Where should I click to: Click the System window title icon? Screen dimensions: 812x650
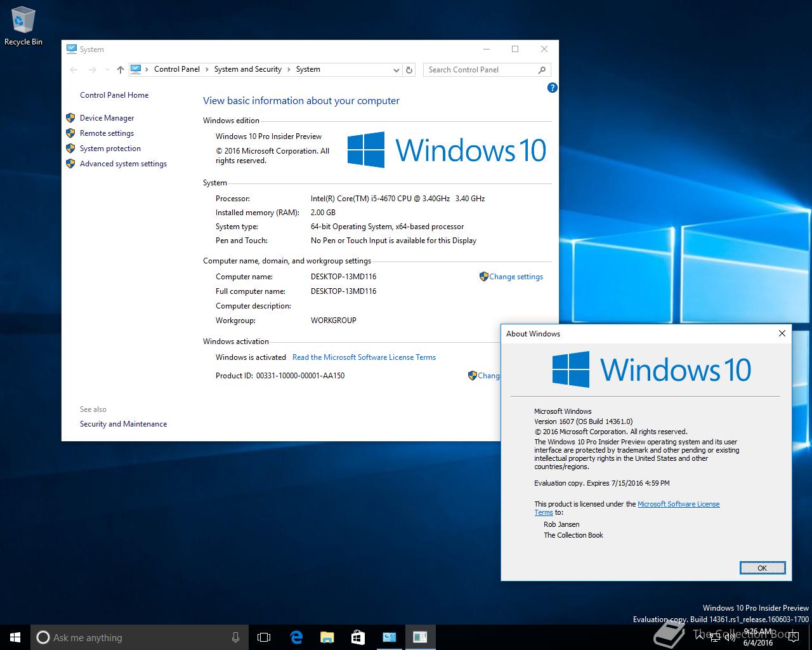[72, 49]
